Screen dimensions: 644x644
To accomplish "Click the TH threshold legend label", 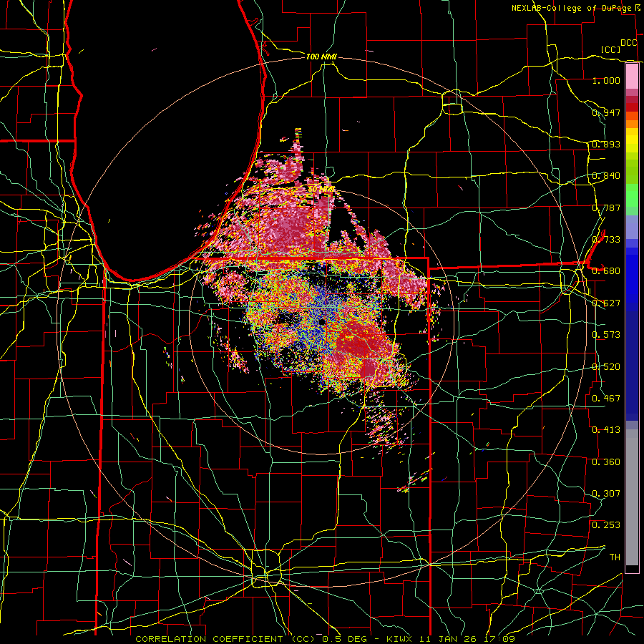I will [615, 557].
